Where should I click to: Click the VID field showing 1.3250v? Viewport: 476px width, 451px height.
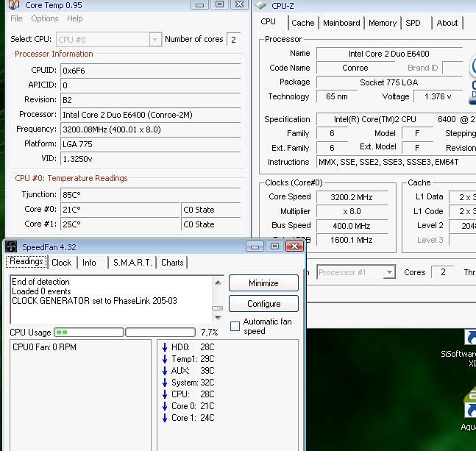coord(151,159)
